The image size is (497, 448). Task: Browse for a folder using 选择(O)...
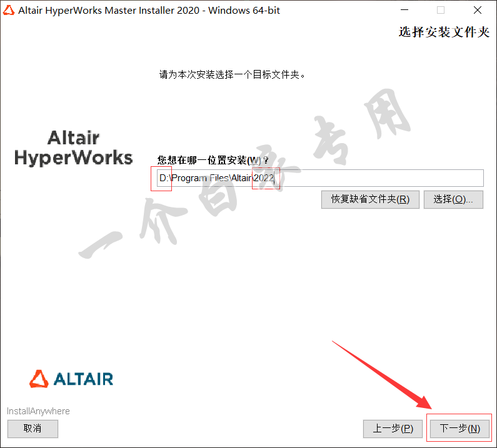click(x=453, y=199)
